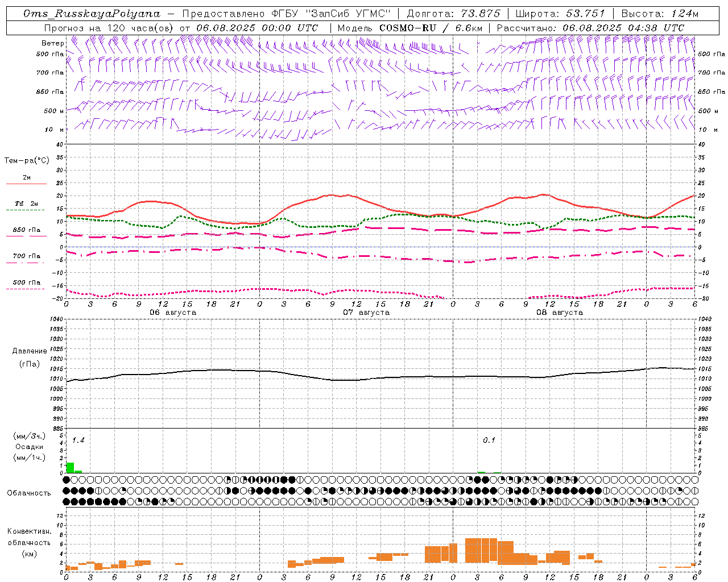
Task: Click the '(мм/1ч.)' precipitation unit label
Action: point(30,458)
